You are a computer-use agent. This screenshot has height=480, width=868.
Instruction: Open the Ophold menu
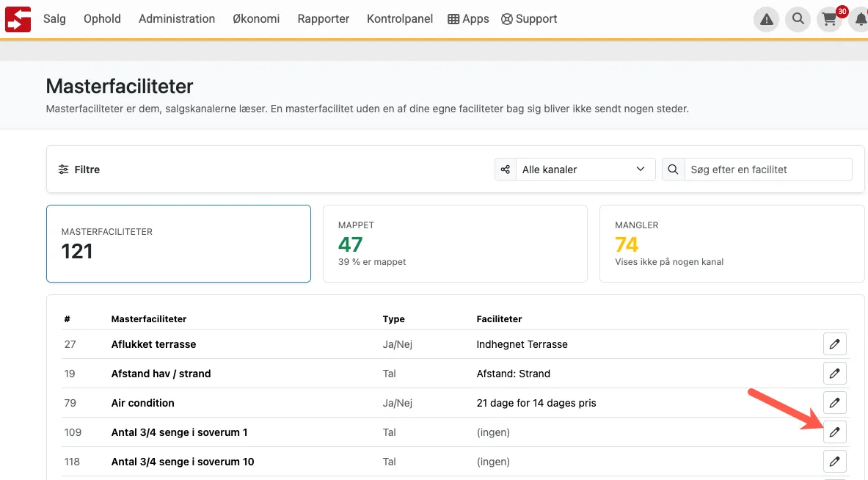coord(103,19)
